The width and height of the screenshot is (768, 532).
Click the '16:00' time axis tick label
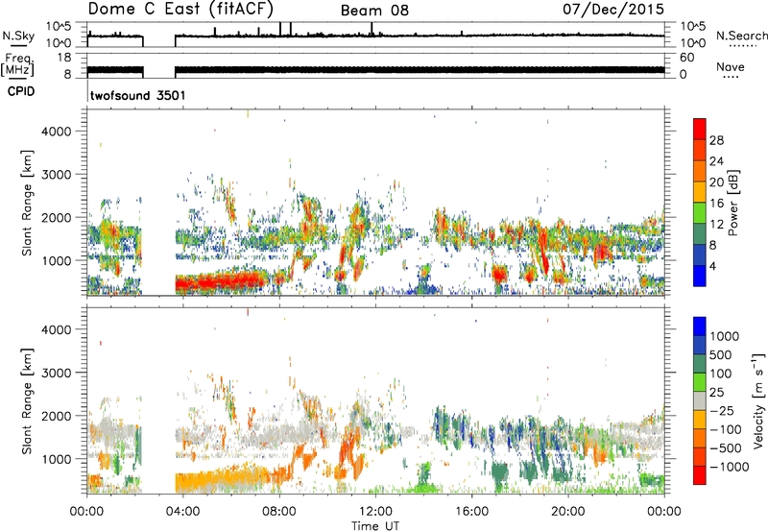click(471, 512)
